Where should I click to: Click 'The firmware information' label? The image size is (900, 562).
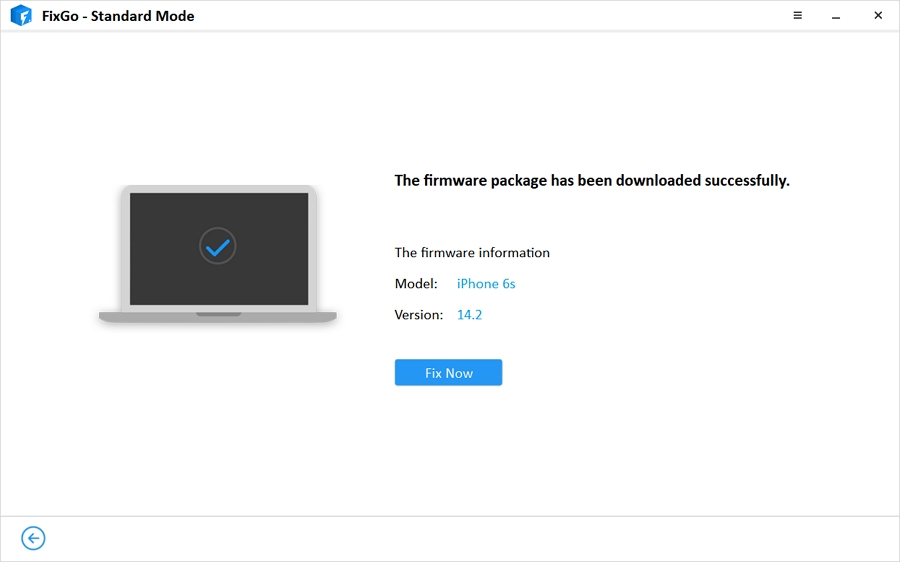[472, 253]
